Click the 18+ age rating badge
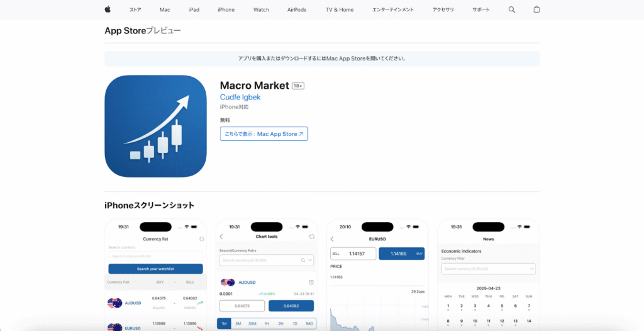Image resolution: width=644 pixels, height=331 pixels. click(298, 86)
